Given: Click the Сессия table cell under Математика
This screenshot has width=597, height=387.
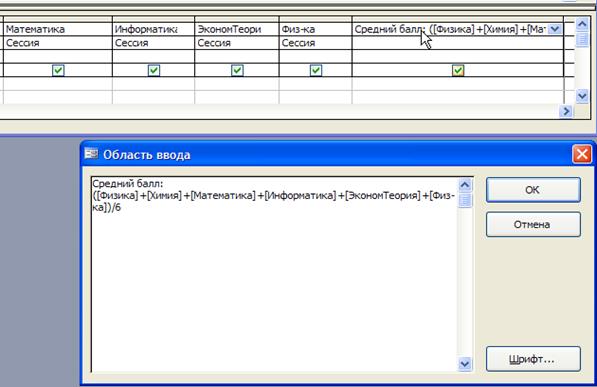Looking at the screenshot, I should (x=57, y=43).
